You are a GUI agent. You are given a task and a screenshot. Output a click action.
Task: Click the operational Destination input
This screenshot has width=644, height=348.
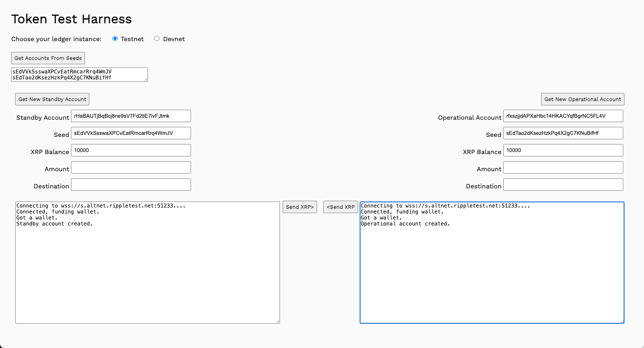(x=563, y=185)
